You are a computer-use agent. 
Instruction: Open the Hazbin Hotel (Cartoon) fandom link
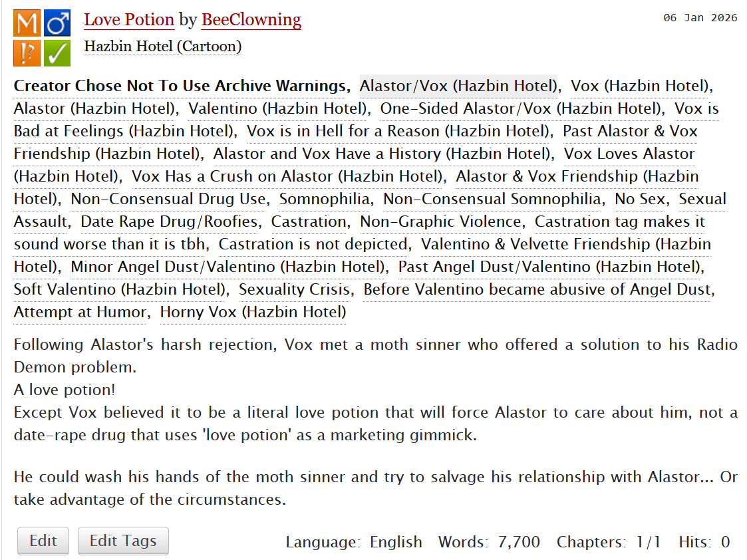click(x=162, y=47)
